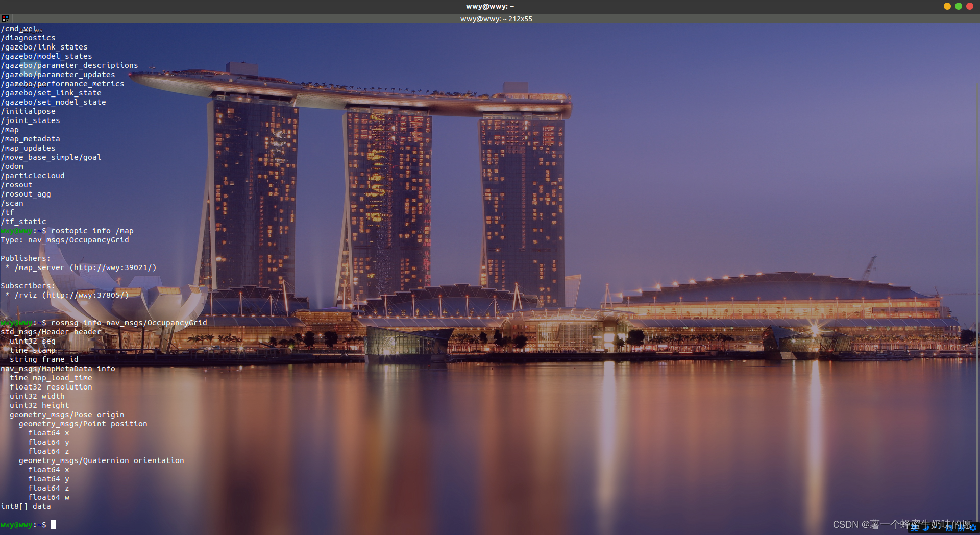The width and height of the screenshot is (980, 535).
Task: Select the '/diagnostics' topic line
Action: point(28,38)
